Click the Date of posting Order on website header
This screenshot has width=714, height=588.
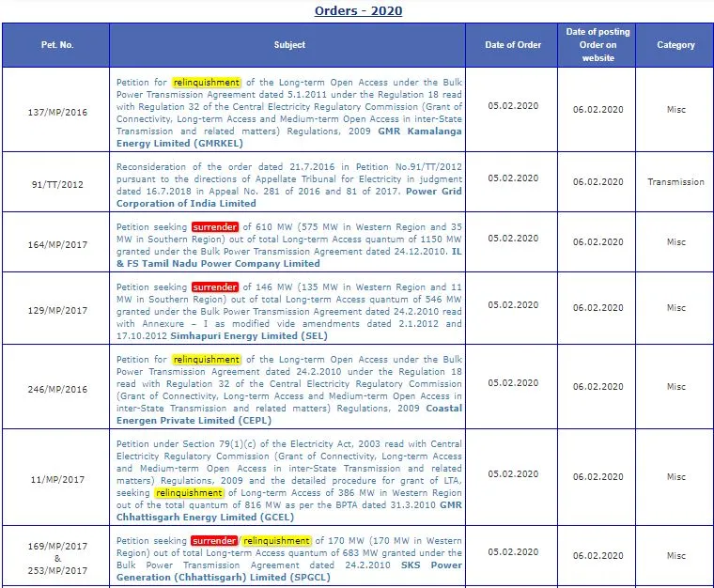tap(598, 44)
